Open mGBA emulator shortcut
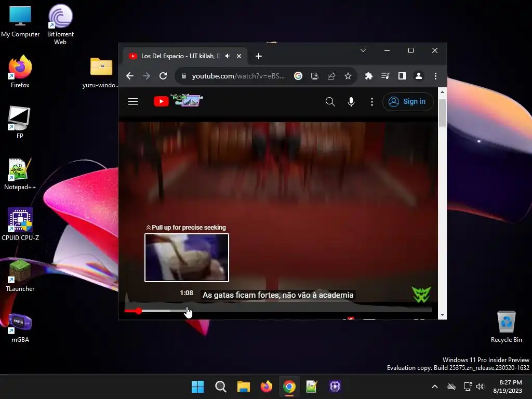The image size is (532, 399). point(20,328)
